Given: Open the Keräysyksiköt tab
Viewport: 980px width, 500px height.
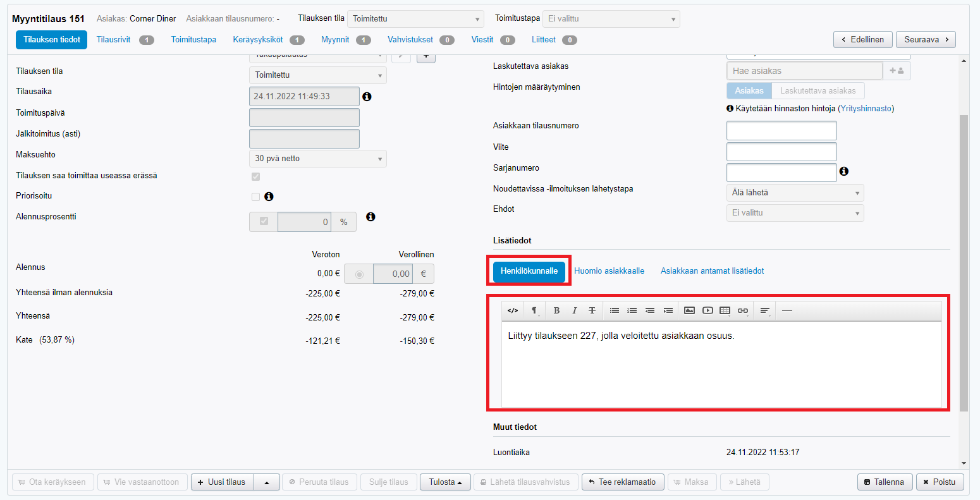Looking at the screenshot, I should pos(258,40).
